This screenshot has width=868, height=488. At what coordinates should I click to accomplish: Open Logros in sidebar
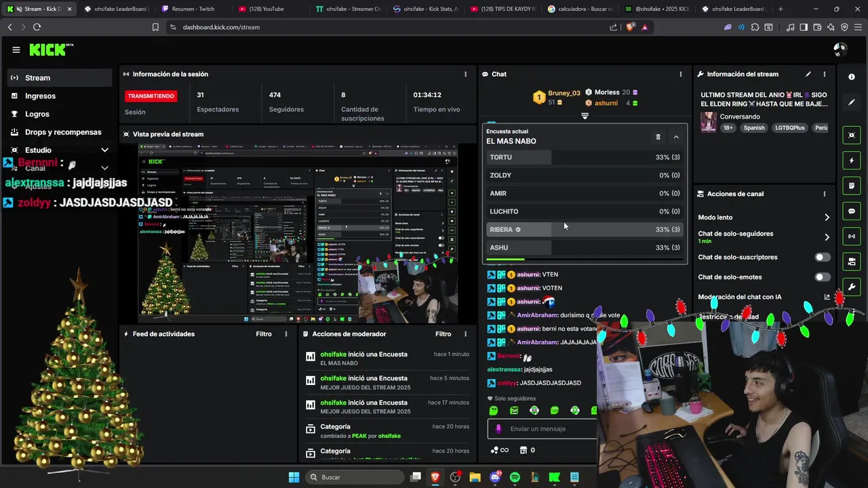click(x=60, y=115)
